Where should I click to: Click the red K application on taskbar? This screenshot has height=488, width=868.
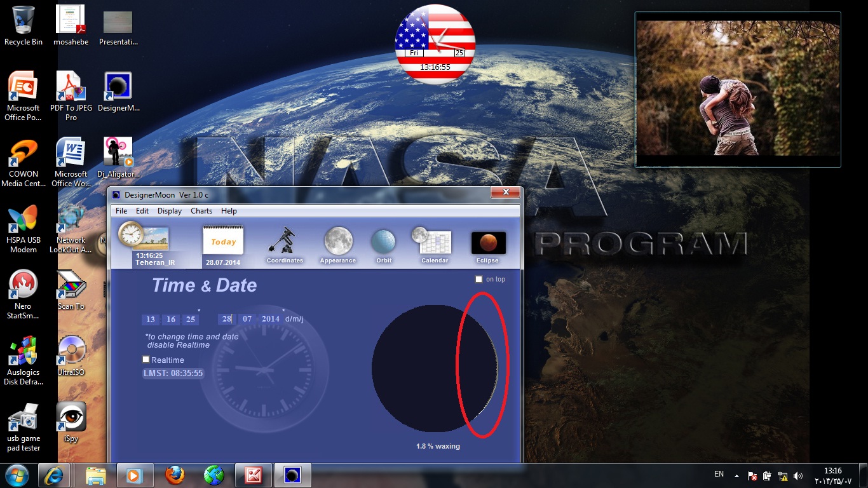tap(254, 475)
